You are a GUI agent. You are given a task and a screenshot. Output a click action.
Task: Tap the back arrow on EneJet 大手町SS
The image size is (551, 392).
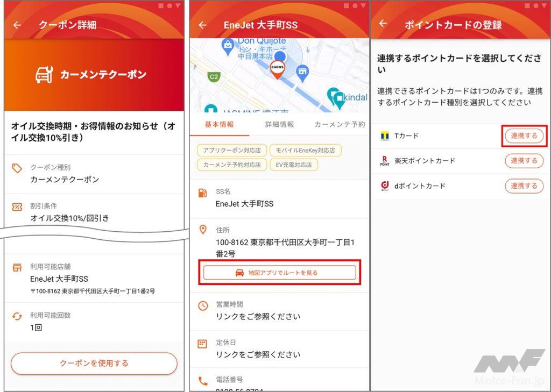point(203,25)
